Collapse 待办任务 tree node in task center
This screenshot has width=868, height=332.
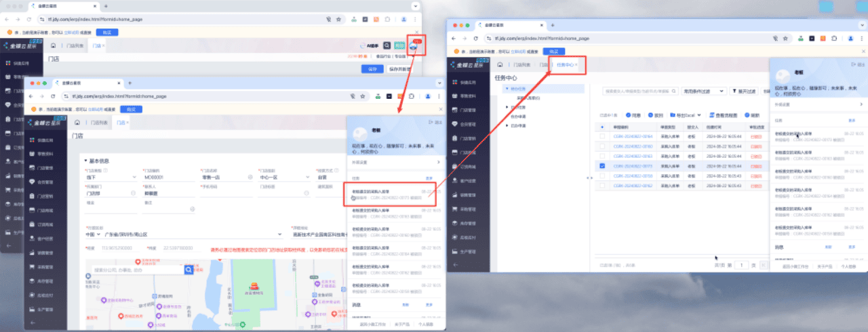[506, 89]
